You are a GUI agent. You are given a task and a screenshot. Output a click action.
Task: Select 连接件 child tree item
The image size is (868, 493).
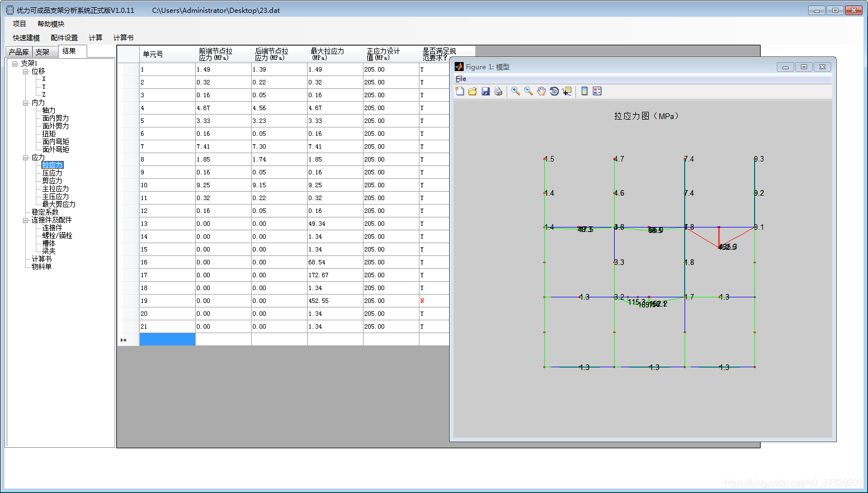(x=53, y=228)
